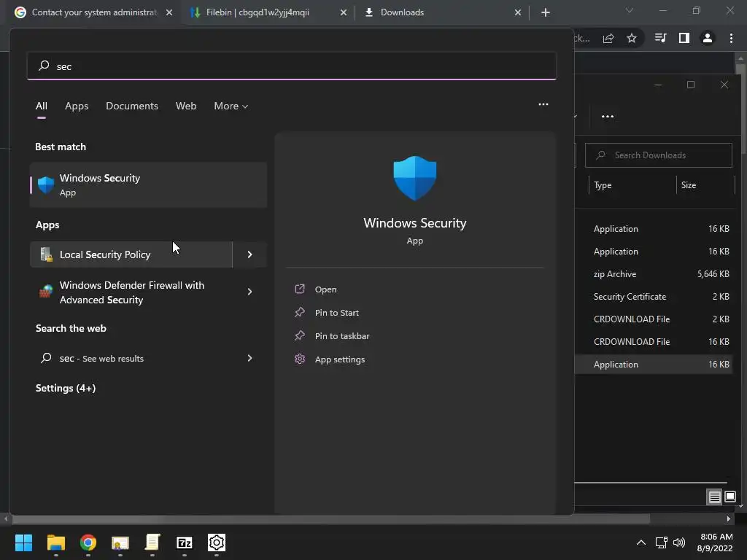Open Windows Start button on taskbar
This screenshot has width=747, height=560.
pyautogui.click(x=23, y=542)
